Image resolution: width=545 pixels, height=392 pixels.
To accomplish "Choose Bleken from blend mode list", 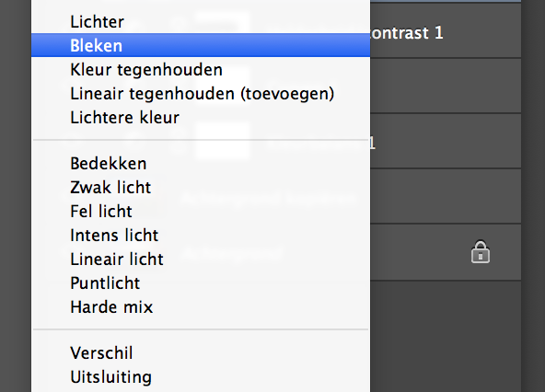I will coord(201,45).
